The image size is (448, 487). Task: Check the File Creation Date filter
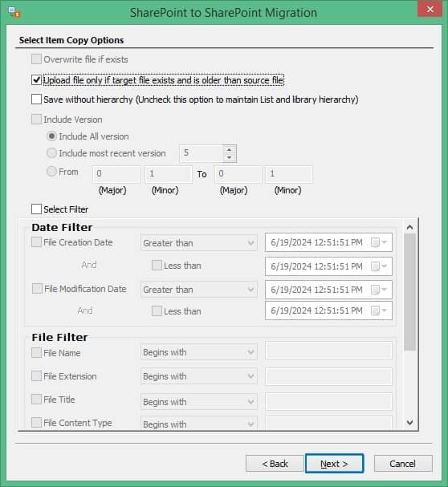(36, 242)
